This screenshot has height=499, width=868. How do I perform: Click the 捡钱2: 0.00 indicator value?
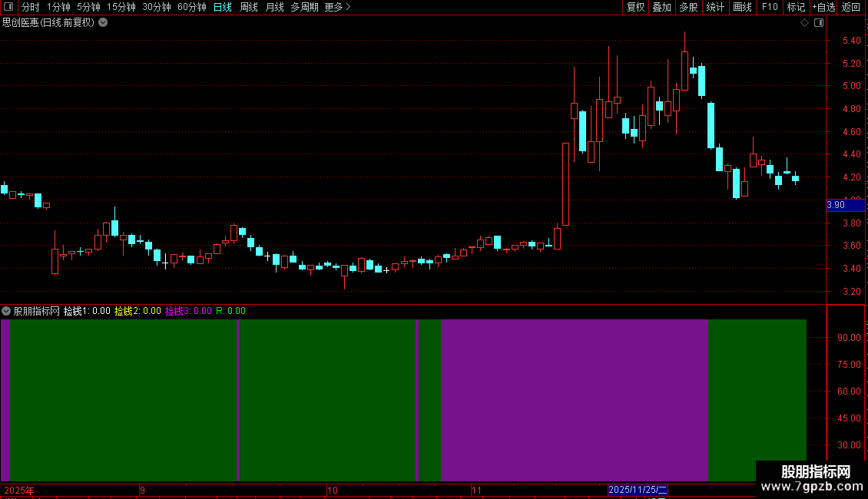point(137,311)
